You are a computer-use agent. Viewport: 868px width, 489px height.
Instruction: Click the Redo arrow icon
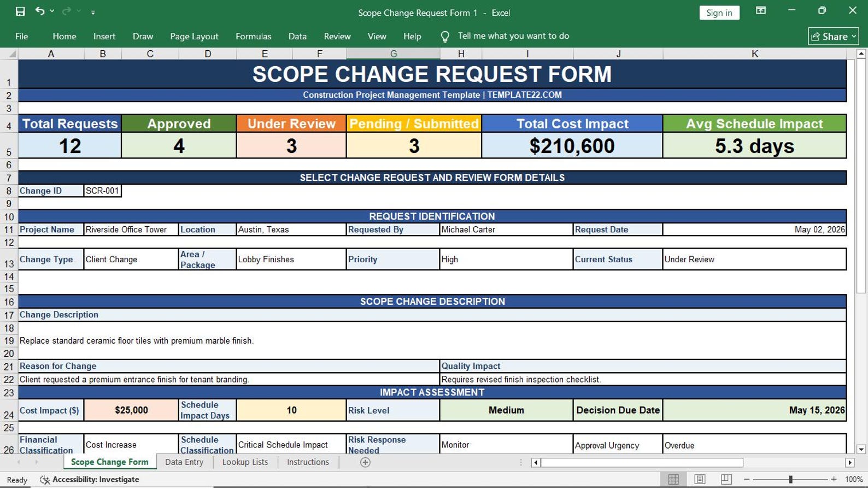[x=67, y=11]
